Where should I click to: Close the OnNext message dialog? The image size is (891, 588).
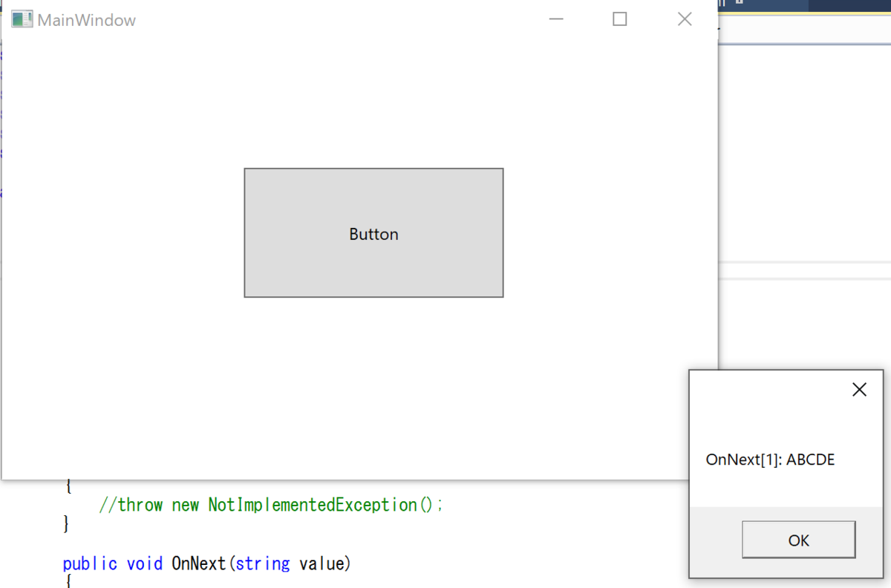coord(859,390)
